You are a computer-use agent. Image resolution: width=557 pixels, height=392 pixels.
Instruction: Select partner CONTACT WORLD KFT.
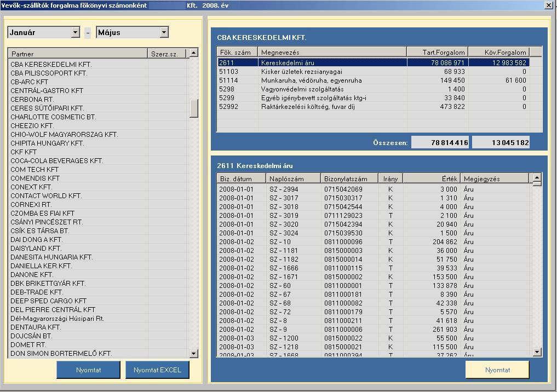tap(97, 195)
